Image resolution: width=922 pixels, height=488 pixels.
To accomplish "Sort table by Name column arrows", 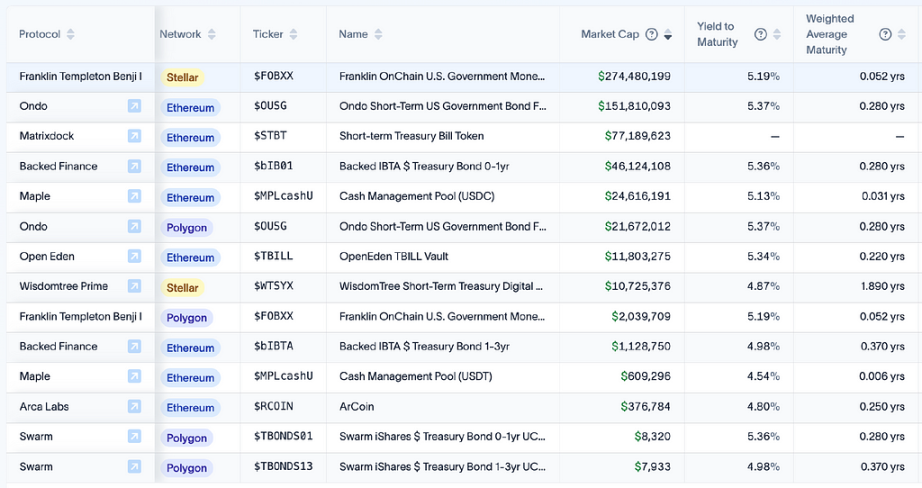I will (x=378, y=34).
